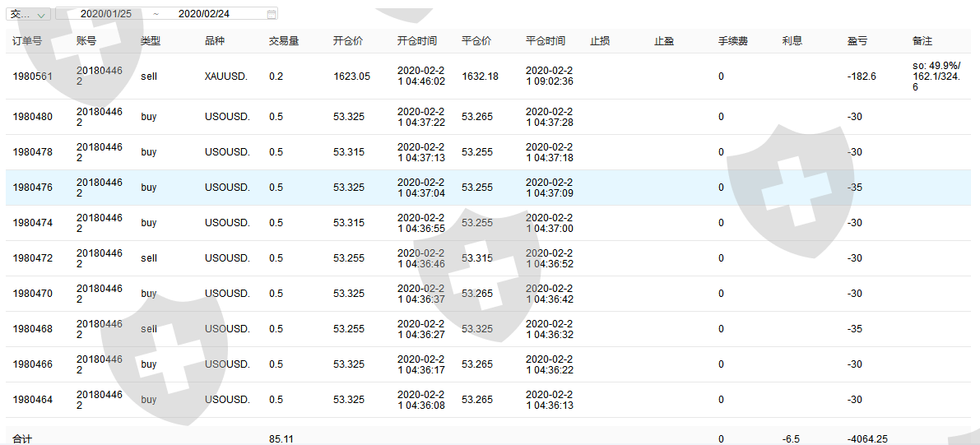
Task: Click the 盈亏 column header
Action: click(857, 40)
